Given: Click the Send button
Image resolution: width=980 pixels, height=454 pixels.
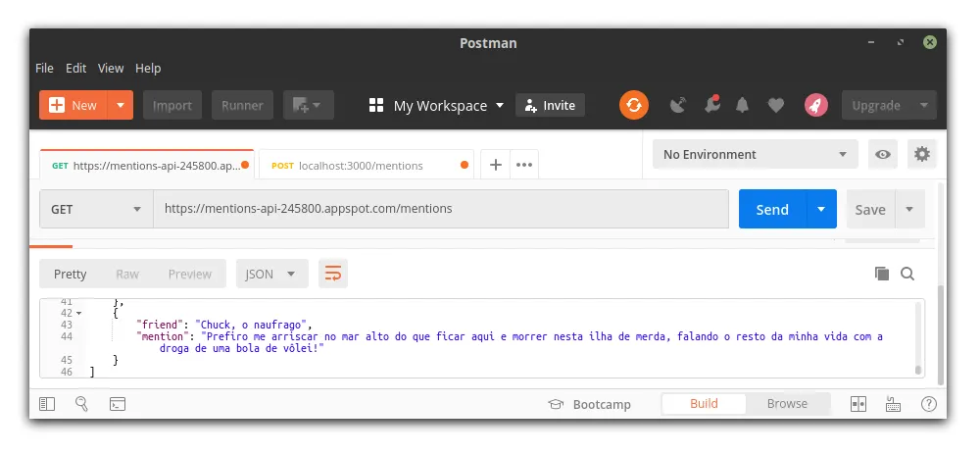Looking at the screenshot, I should [772, 209].
